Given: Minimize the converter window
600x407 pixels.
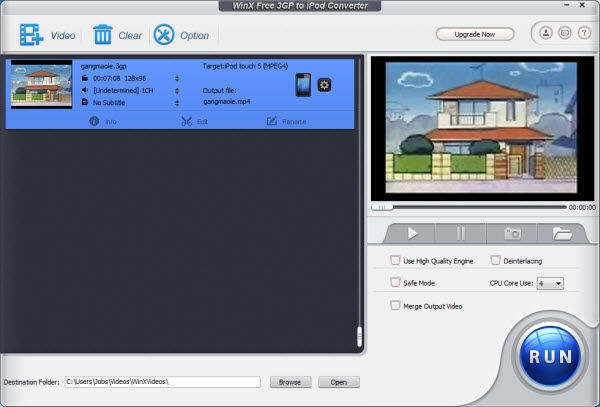Looking at the screenshot, I should click(x=567, y=5).
